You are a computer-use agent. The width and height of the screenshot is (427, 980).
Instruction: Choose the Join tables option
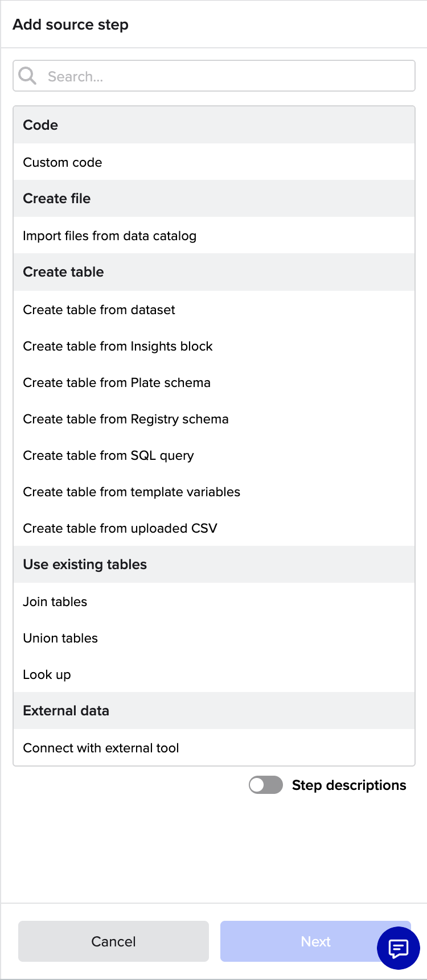point(214,602)
